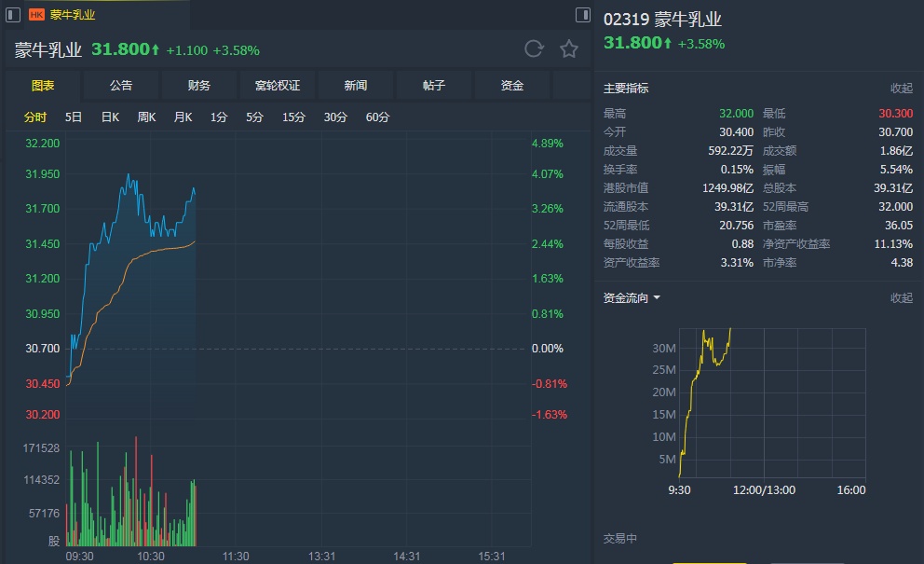924x564 pixels.
Task: Switch the chart to 5日 view
Action: pyautogui.click(x=74, y=117)
